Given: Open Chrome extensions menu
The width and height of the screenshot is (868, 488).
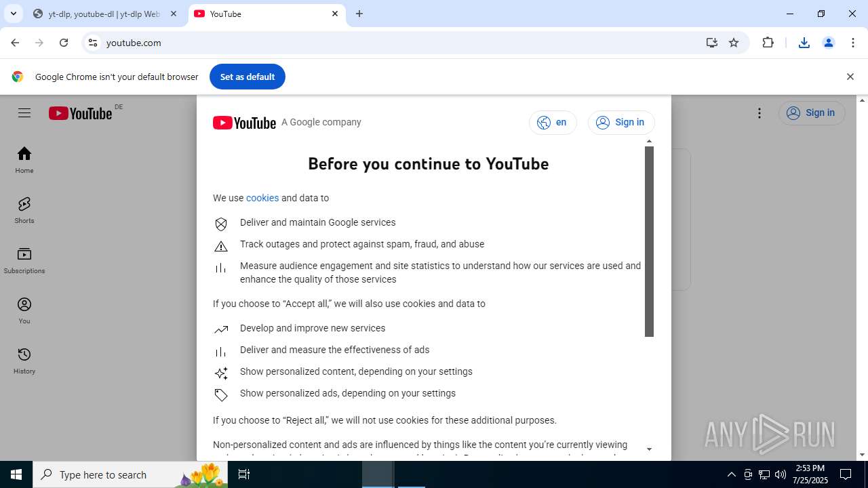Looking at the screenshot, I should [768, 43].
